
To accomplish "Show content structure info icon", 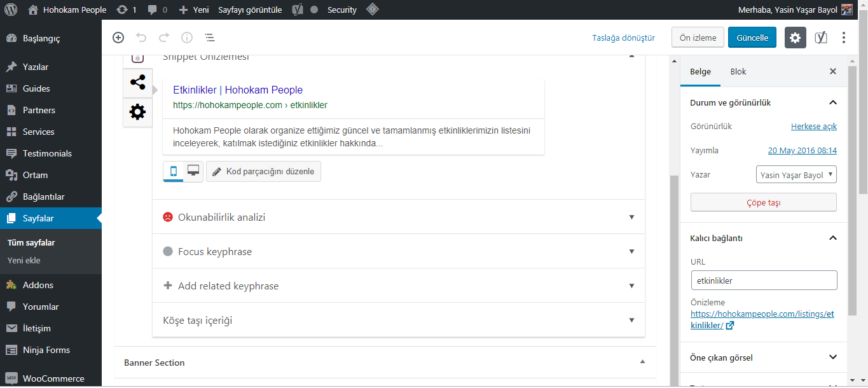I will pos(187,38).
